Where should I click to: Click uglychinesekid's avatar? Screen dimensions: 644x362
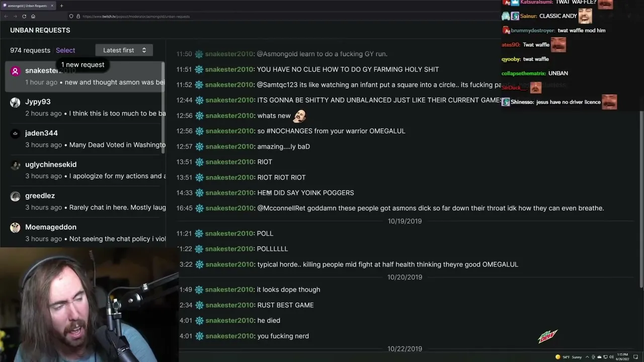point(15,165)
